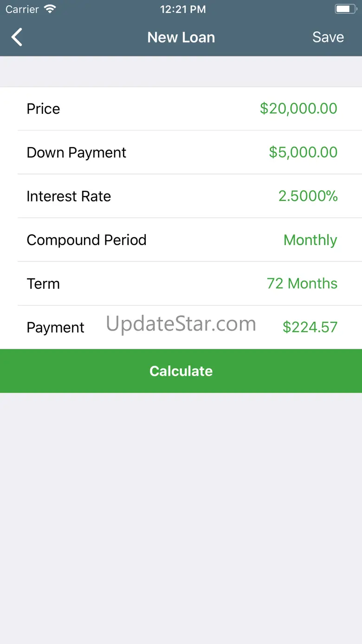
Task: Edit the $20,000.00 price value
Action: pos(298,109)
